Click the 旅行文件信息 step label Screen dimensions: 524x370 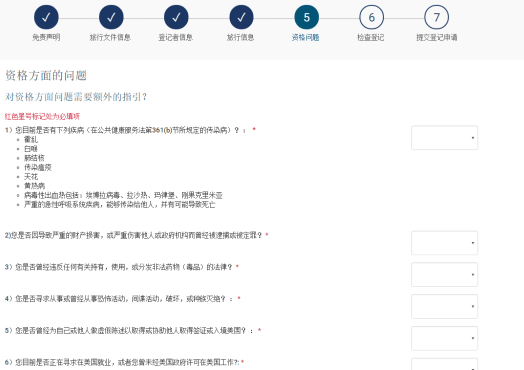[110, 37]
